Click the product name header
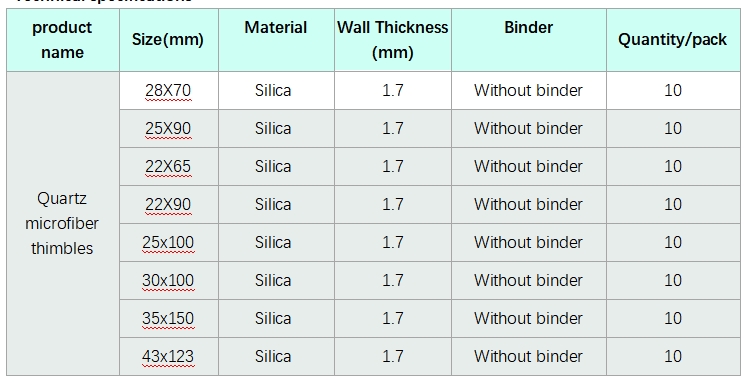Screen dimensions: 744x383 (62, 40)
